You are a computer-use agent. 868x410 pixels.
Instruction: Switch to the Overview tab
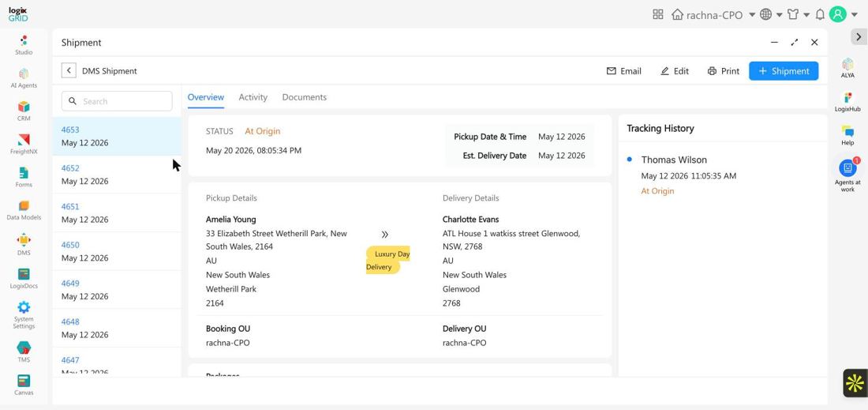(206, 97)
